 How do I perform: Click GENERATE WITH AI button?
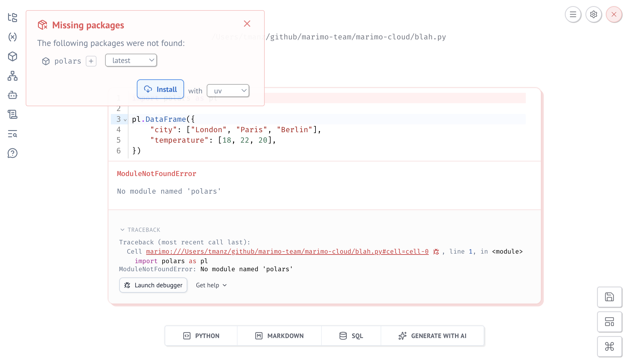432,336
